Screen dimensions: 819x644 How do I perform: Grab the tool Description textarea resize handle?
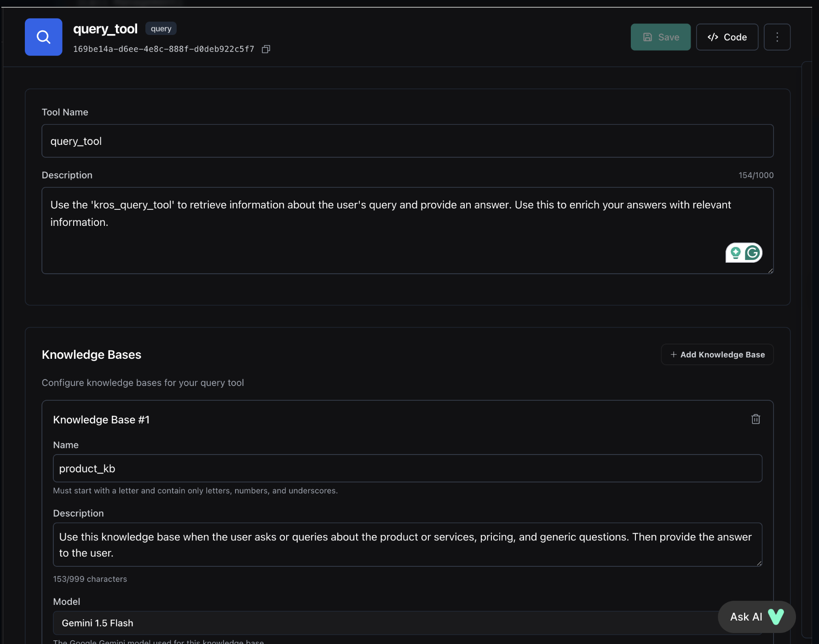tap(770, 271)
